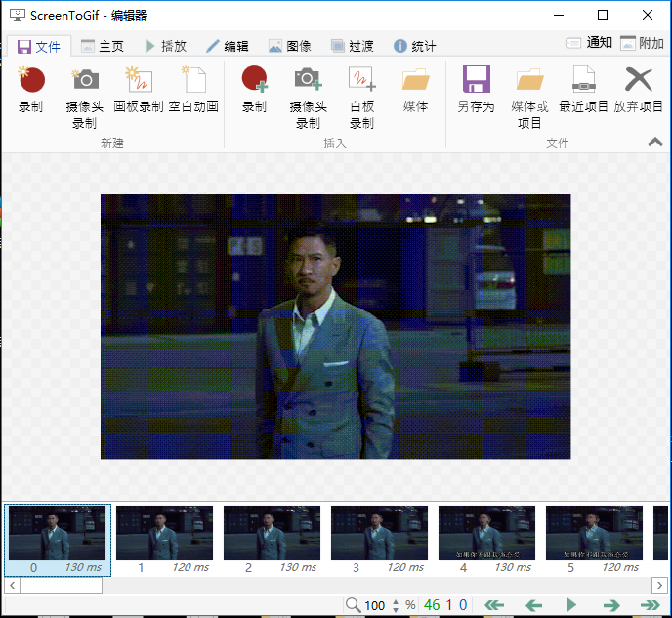The width and height of the screenshot is (672, 618).
Task: Click the 130 ms delay of frame 4
Action: tap(513, 567)
